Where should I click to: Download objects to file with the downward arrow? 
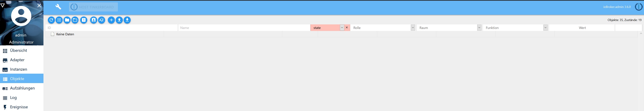(127, 20)
